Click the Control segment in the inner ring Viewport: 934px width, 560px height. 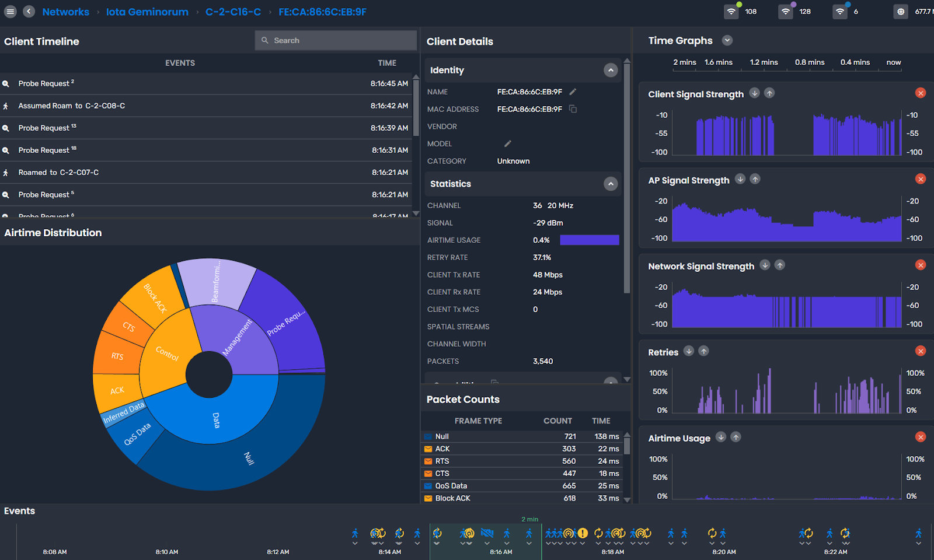(166, 353)
